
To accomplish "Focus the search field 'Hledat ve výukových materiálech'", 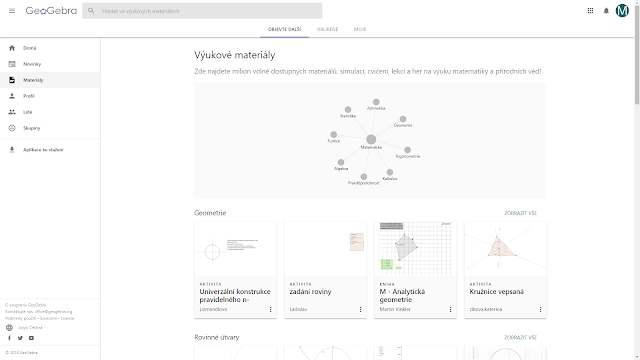I will [202, 11].
